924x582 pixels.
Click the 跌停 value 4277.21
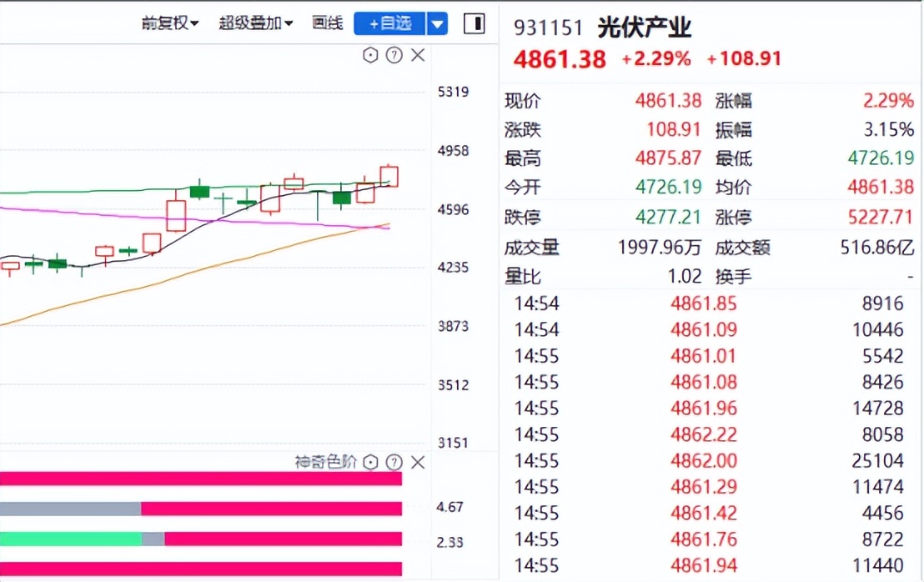pyautogui.click(x=668, y=218)
